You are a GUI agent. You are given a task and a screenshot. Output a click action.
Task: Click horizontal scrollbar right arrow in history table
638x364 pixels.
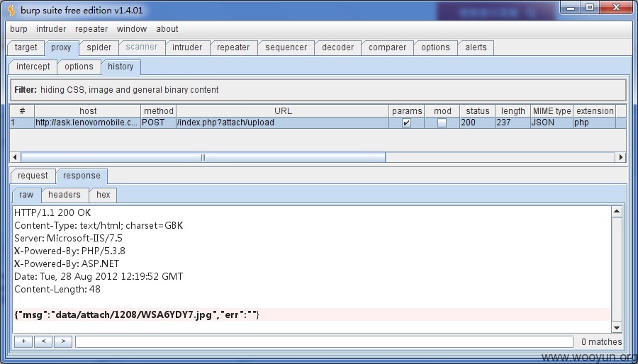[621, 157]
